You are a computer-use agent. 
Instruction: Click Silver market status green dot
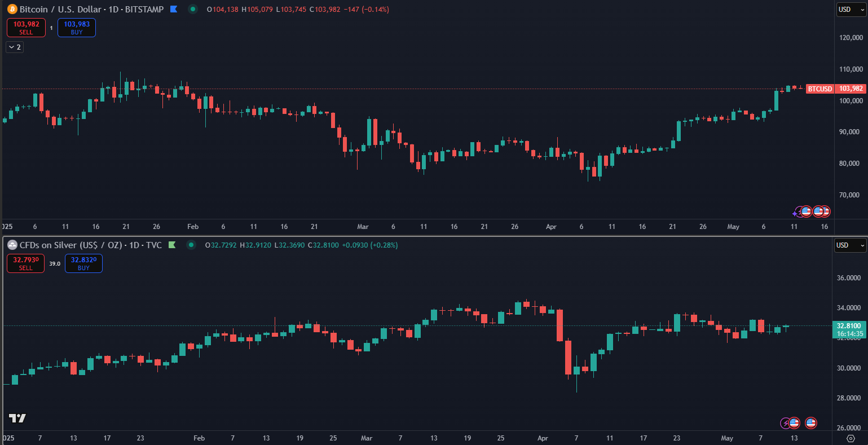point(191,245)
